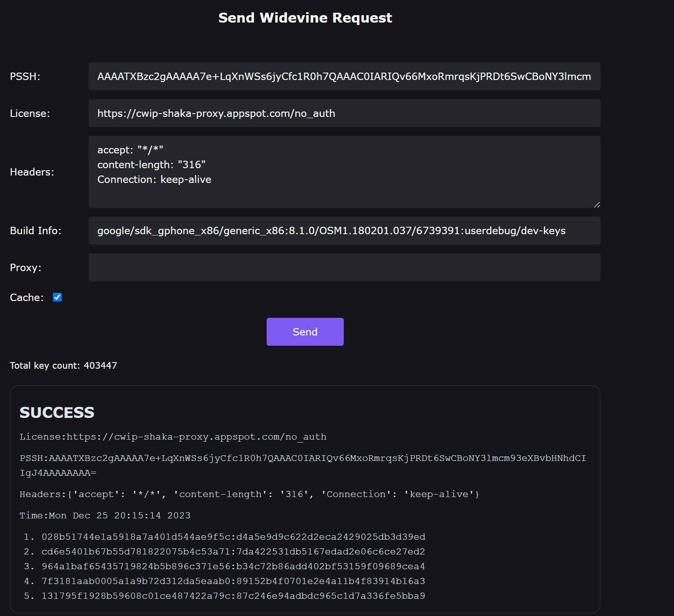Click the Total key count text
Image resolution: width=674 pixels, height=616 pixels.
(x=63, y=365)
